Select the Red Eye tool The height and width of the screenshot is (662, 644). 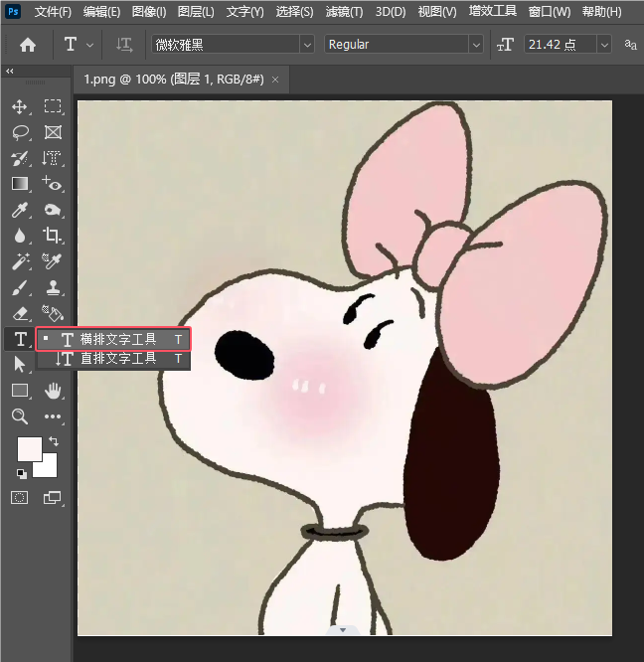click(x=52, y=184)
